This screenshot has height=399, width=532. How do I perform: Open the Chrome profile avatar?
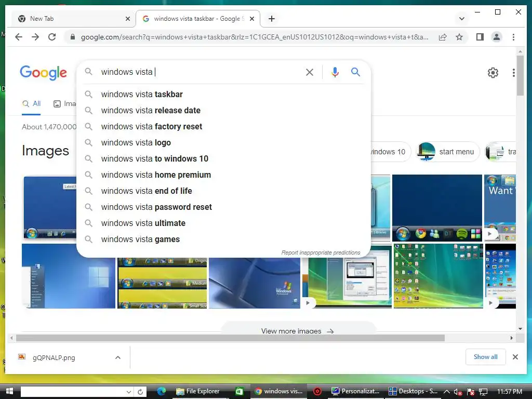click(496, 37)
